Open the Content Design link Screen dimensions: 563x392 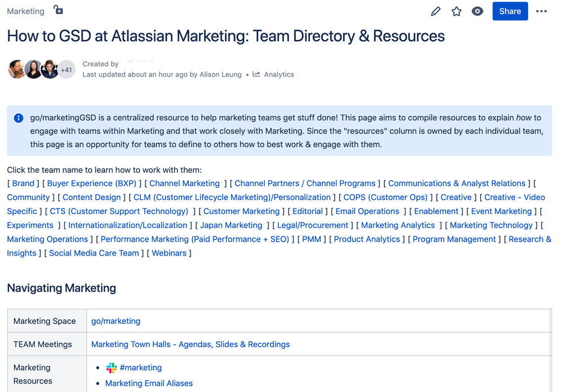[x=91, y=198]
